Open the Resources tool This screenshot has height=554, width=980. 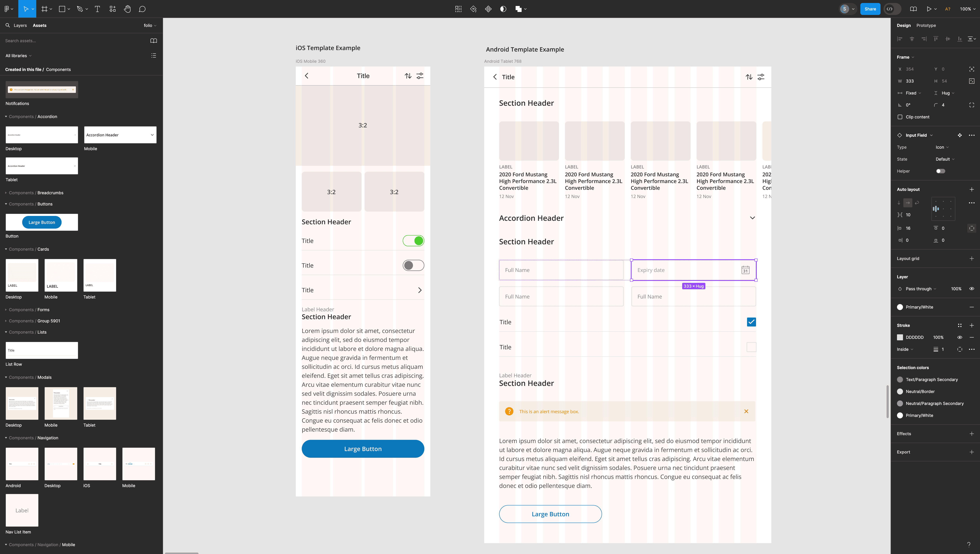click(112, 9)
